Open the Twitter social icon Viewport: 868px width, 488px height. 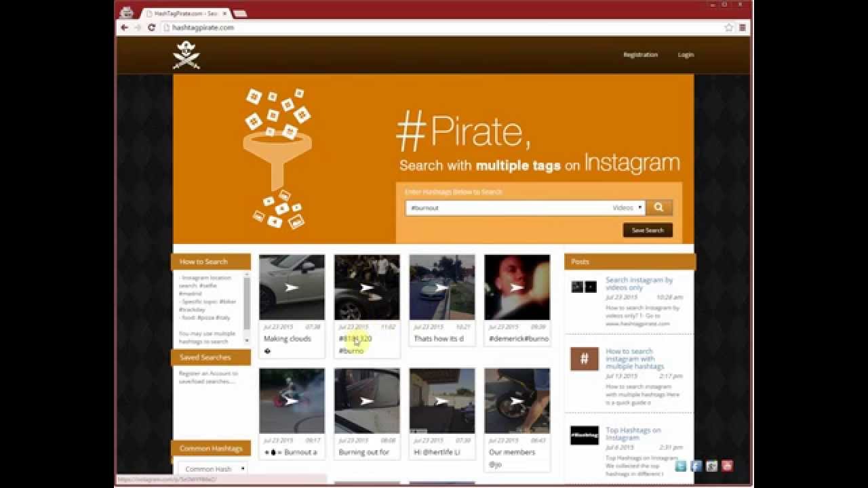[x=682, y=466]
